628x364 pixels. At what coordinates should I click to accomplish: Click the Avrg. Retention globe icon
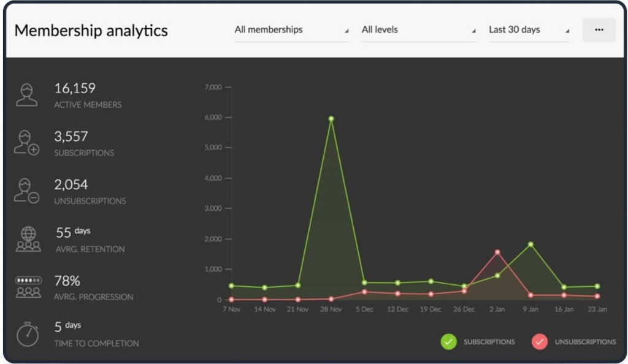28,239
